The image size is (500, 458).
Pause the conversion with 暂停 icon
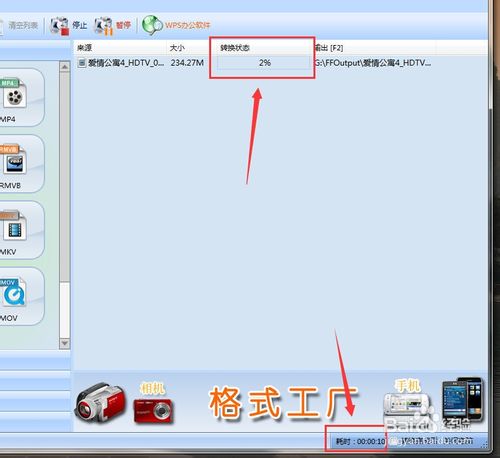point(104,26)
